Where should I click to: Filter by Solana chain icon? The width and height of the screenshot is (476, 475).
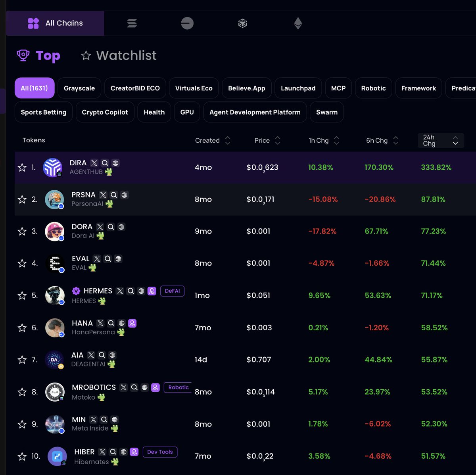[132, 23]
